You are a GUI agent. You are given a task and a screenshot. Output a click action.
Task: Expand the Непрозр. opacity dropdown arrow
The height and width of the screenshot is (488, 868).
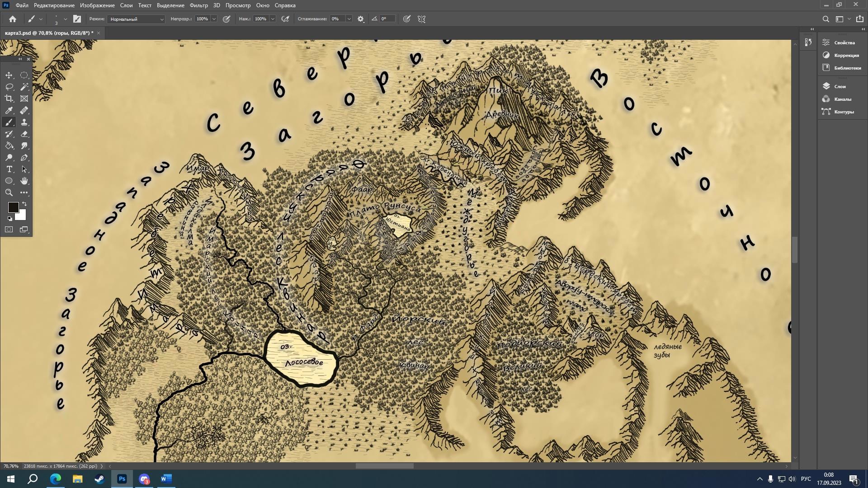[x=214, y=19]
